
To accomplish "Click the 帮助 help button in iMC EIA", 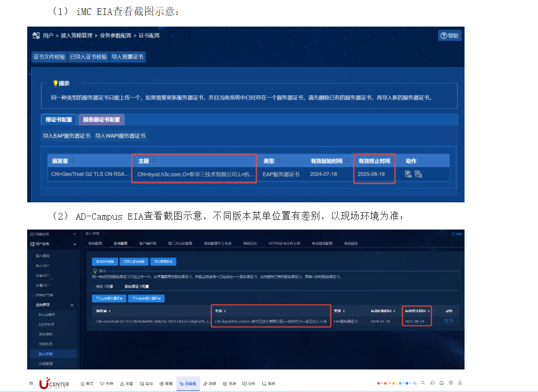I will coord(449,36).
